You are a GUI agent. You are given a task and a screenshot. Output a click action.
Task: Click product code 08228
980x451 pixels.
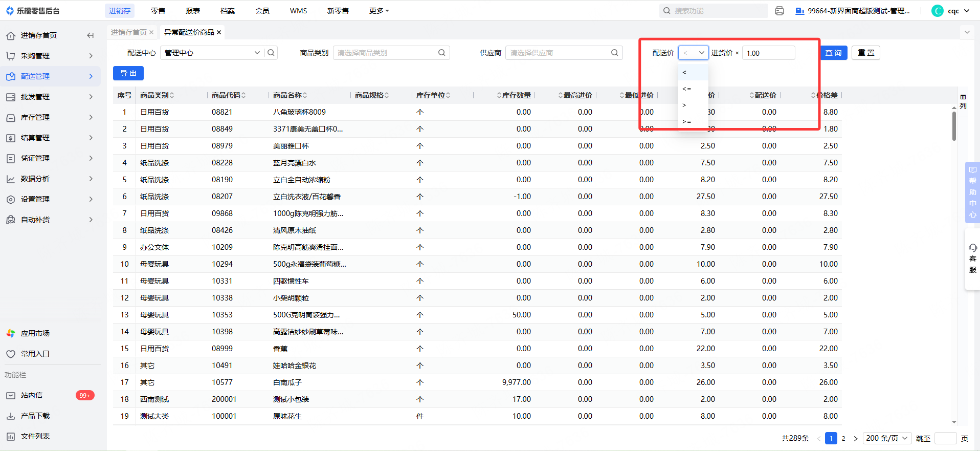(222, 163)
